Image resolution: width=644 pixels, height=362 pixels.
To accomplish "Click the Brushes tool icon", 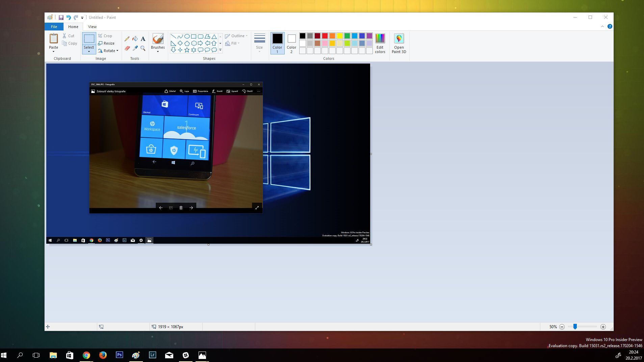I will click(158, 39).
